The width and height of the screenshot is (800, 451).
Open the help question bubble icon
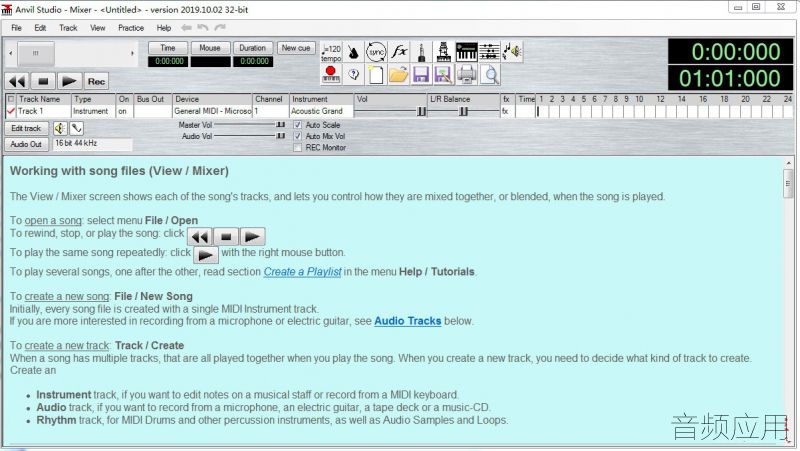tap(354, 74)
